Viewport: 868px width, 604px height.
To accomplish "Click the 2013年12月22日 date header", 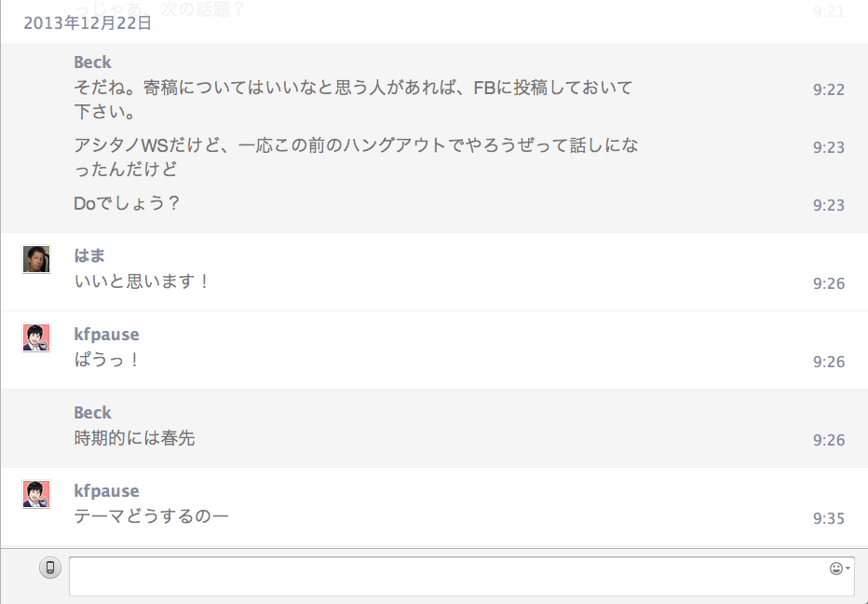I will click(x=88, y=23).
